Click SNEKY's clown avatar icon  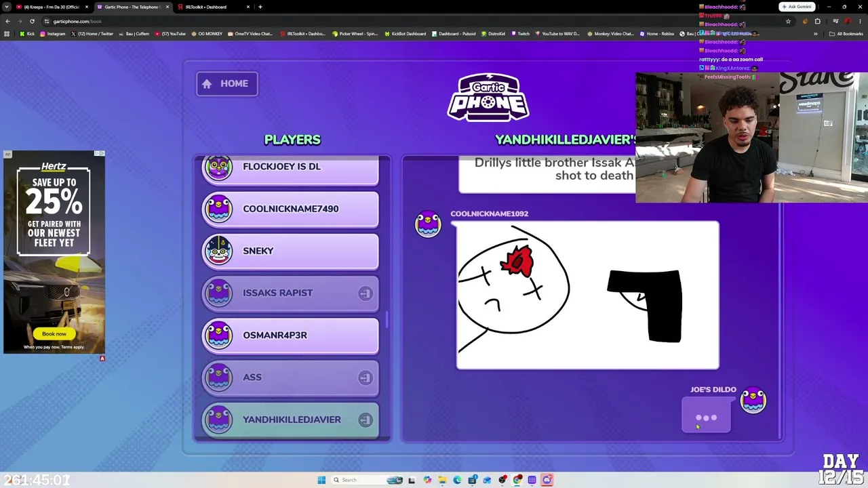[x=218, y=251]
